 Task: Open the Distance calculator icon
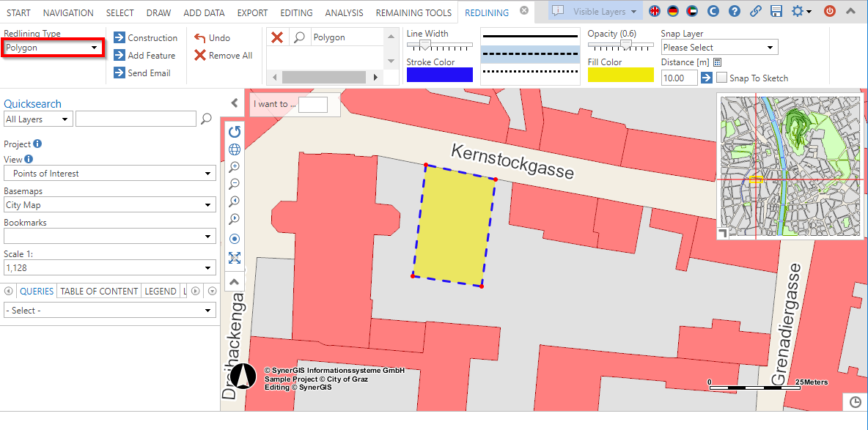pos(716,62)
